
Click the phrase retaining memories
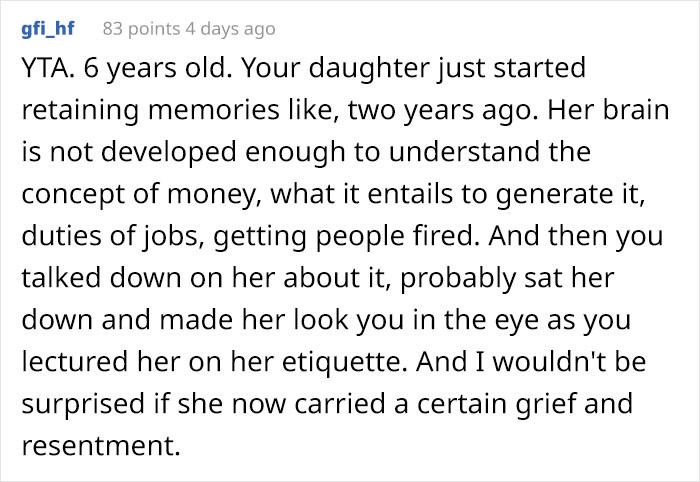[150, 110]
